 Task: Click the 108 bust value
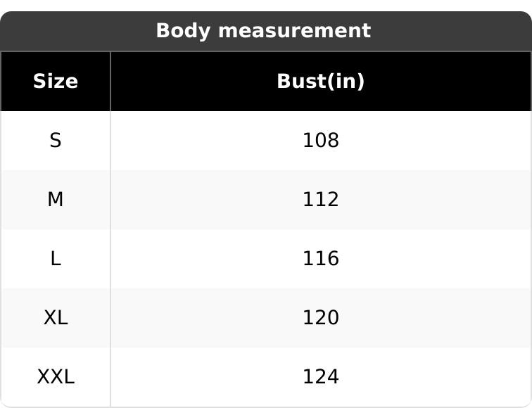320,141
